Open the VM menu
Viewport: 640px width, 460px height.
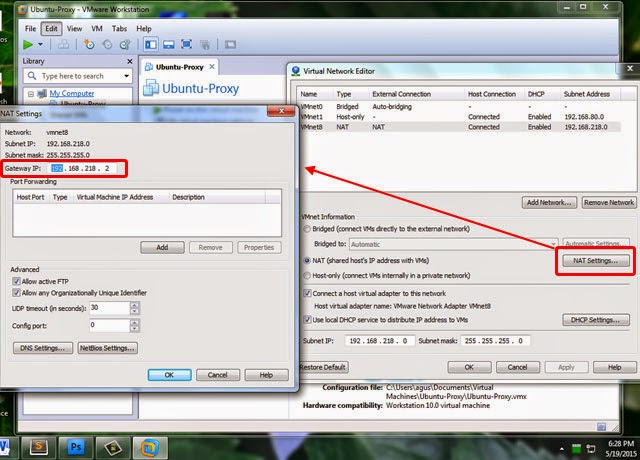pyautogui.click(x=97, y=29)
